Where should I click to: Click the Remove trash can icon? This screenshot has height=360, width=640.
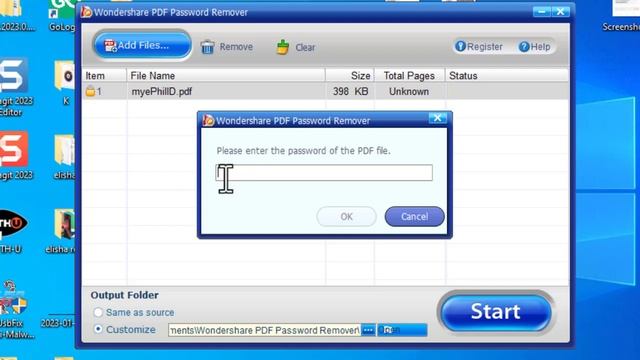coord(207,47)
